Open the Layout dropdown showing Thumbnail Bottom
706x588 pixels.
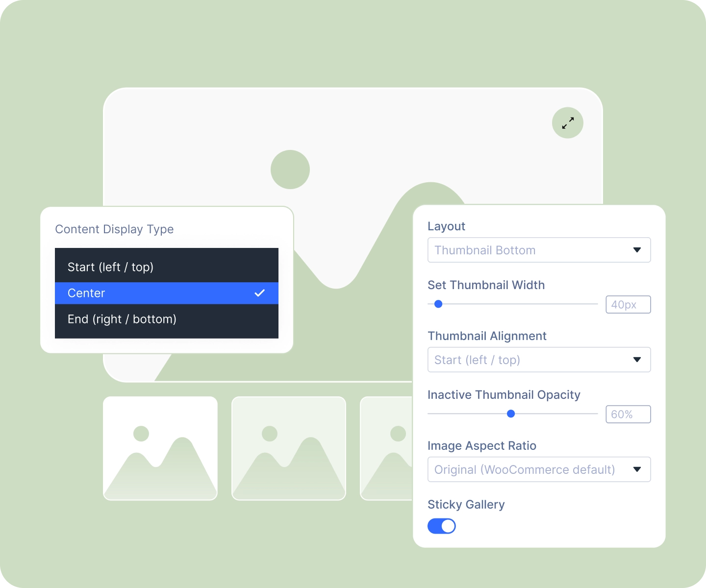pos(539,250)
